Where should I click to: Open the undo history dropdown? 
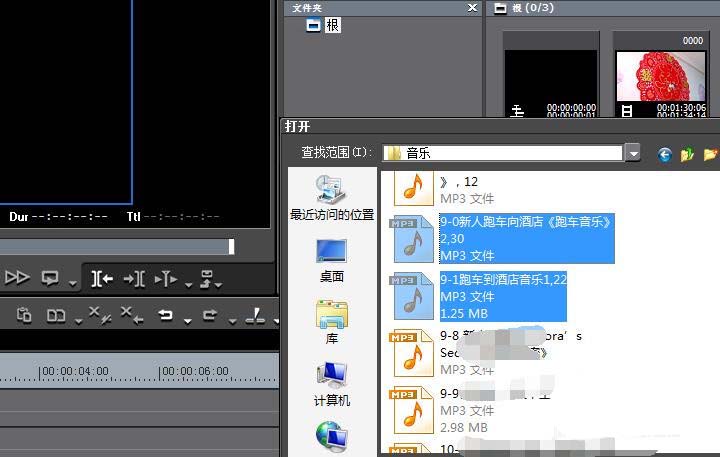pos(187,321)
